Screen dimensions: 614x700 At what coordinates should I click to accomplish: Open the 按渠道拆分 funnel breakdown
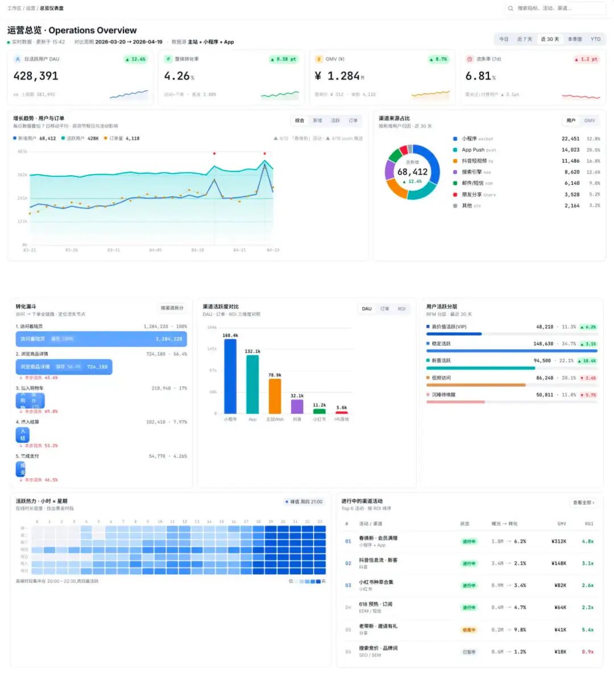pos(172,308)
